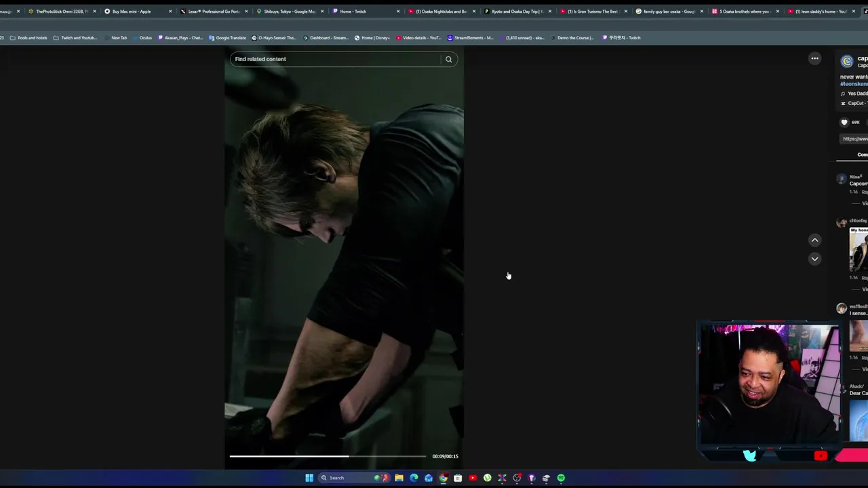Screen dimensions: 868x488
Task: Click the 00:09/00:15 timestamp
Action: (445, 456)
